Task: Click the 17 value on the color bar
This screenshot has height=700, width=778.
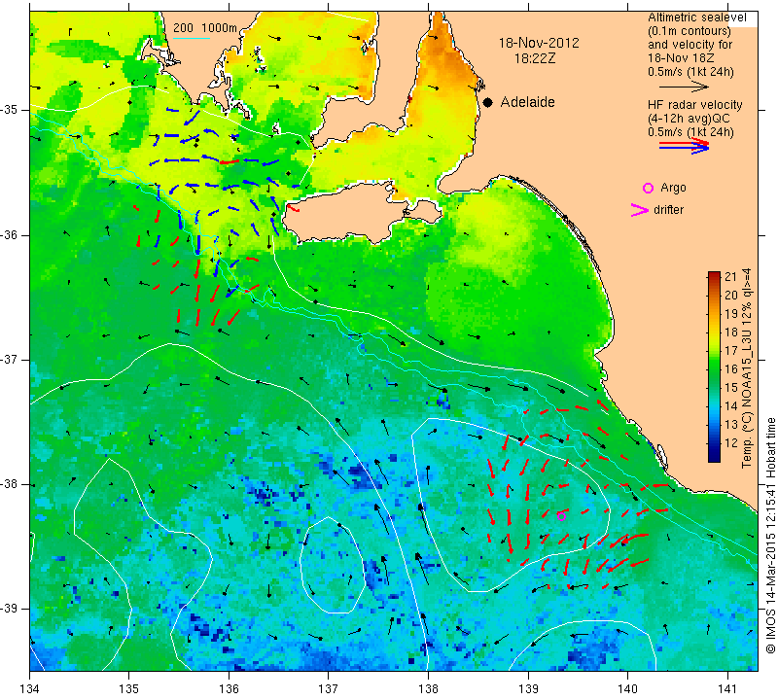Action: pyautogui.click(x=731, y=351)
